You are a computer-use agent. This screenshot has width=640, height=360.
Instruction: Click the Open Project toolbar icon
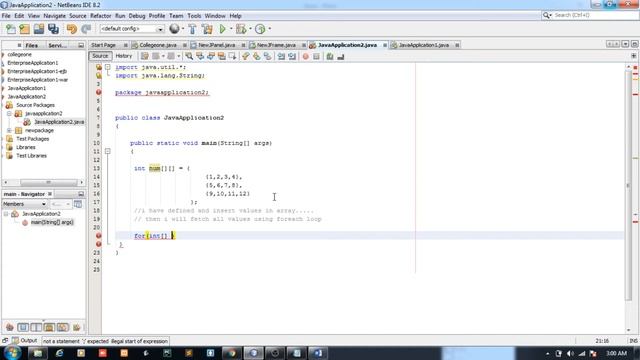pyautogui.click(x=39, y=29)
